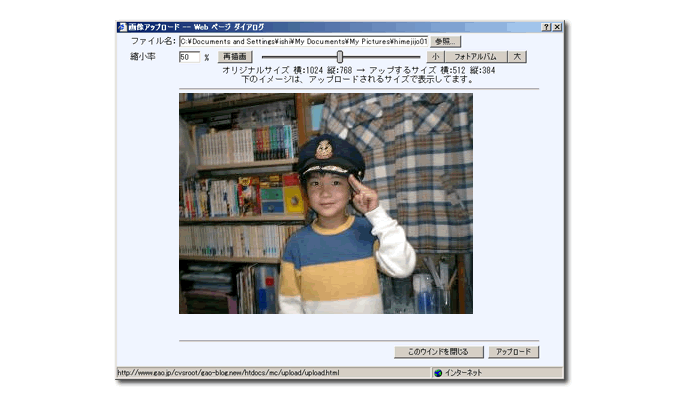
Task: Click the reduction ratio slider handle
Action: [x=340, y=56]
